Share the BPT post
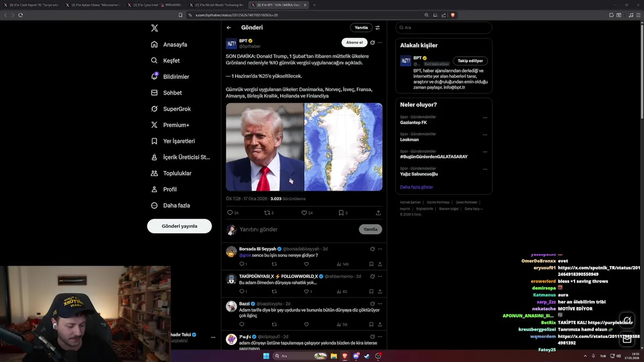Viewport: 644px width, 362px height. (378, 213)
